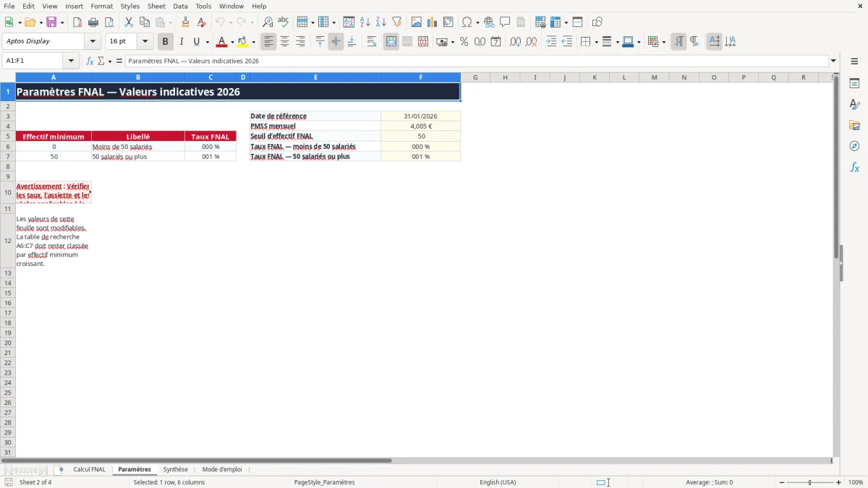Add a decimal place
This screenshot has height=488, width=868.
(x=515, y=42)
